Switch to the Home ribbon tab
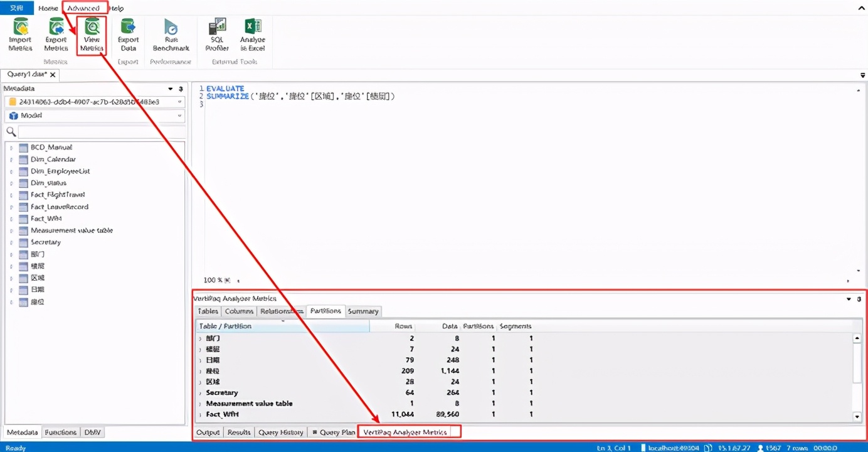This screenshot has width=868, height=452. [x=48, y=8]
